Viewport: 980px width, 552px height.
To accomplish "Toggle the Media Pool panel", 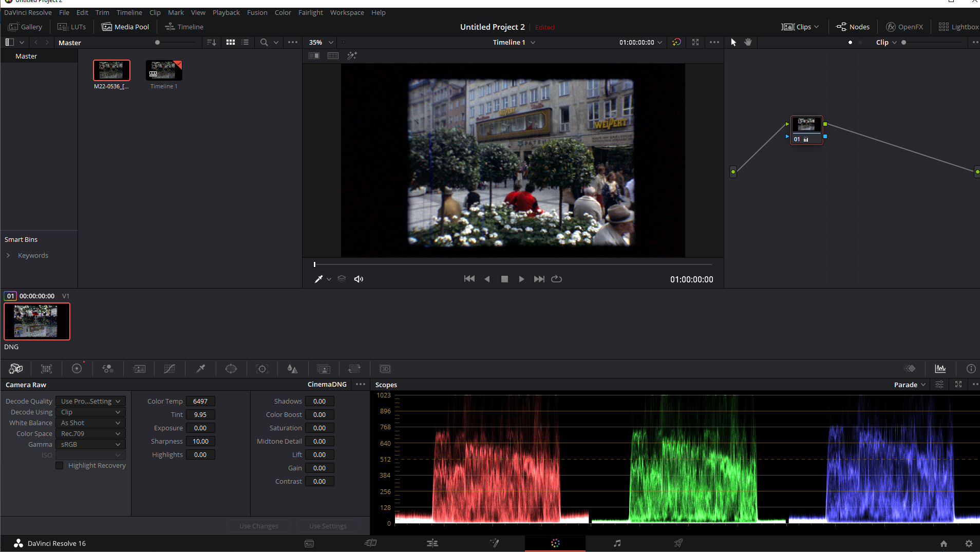I will pyautogui.click(x=125, y=27).
